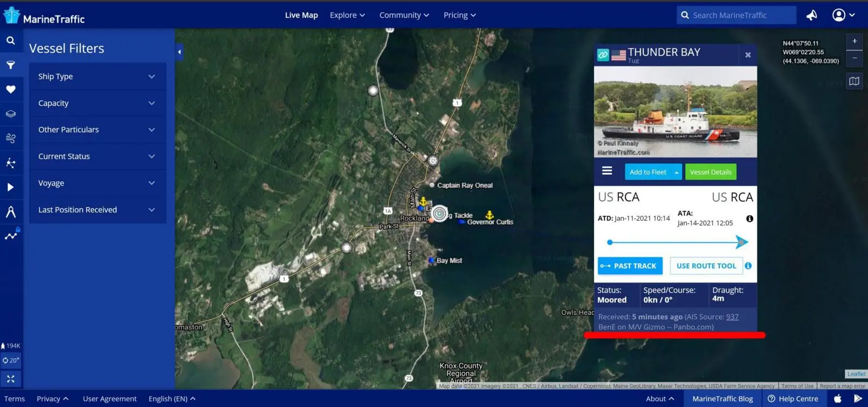Go to Live Map
This screenshot has height=407, width=868.
302,15
